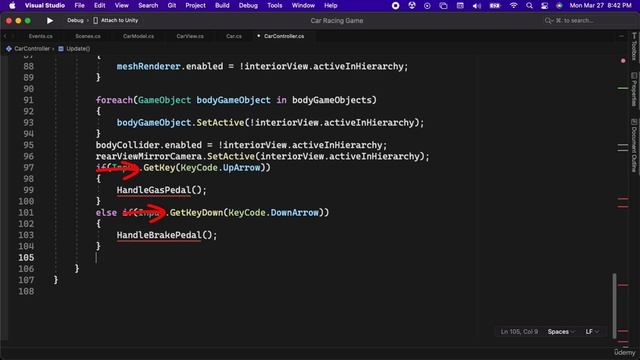This screenshot has height=360, width=640.
Task: Open the Document Outline side panel
Action: (634, 145)
